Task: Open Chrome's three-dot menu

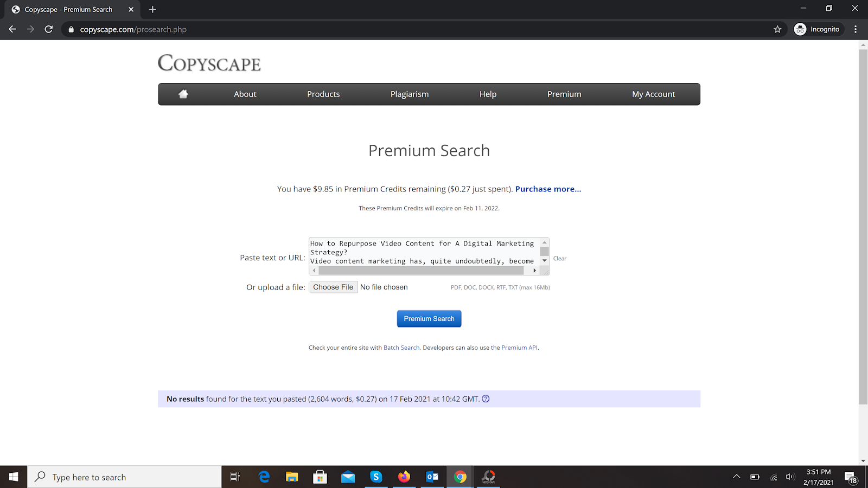Action: click(x=856, y=29)
